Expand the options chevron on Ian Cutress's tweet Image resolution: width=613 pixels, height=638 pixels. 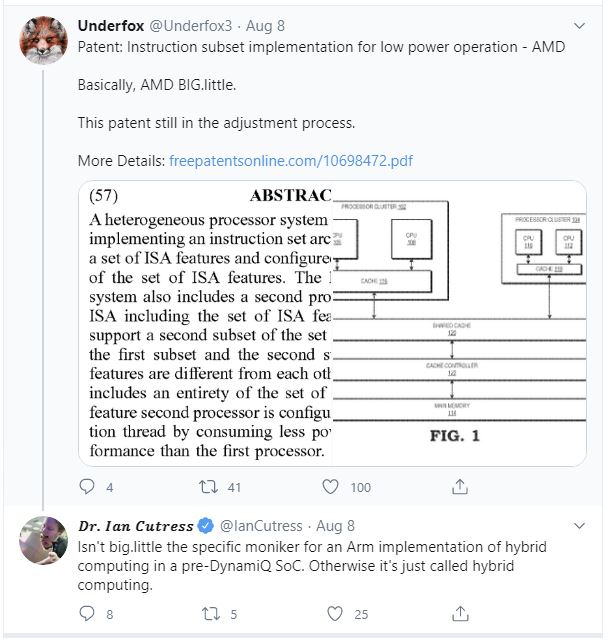579,525
